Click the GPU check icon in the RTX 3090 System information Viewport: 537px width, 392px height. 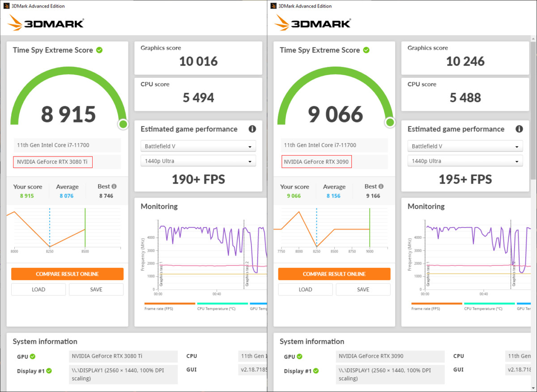click(299, 356)
